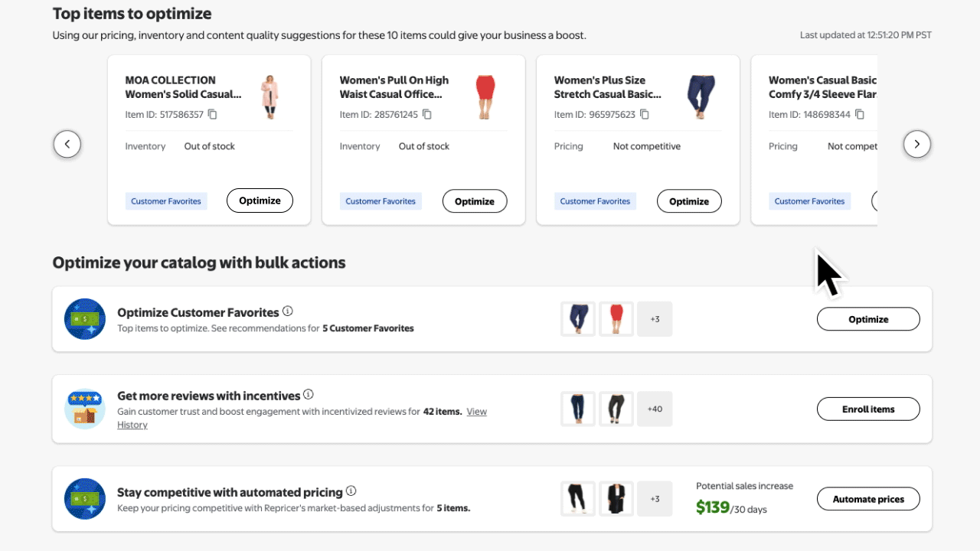Open the Optimize Customer Favorites info tooltip
980x551 pixels.
tap(287, 310)
